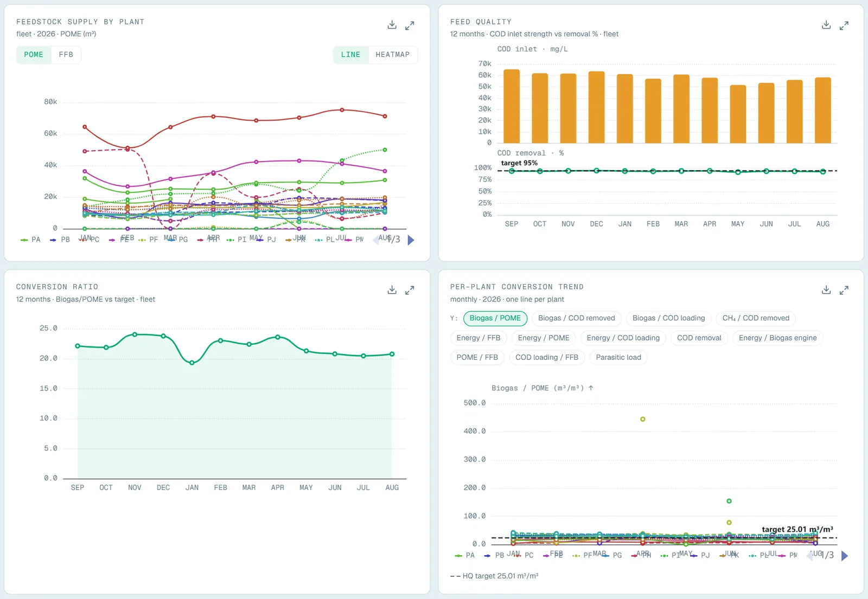Download the Per-Plant Conversion Trend chart
The width and height of the screenshot is (868, 599).
826,290
